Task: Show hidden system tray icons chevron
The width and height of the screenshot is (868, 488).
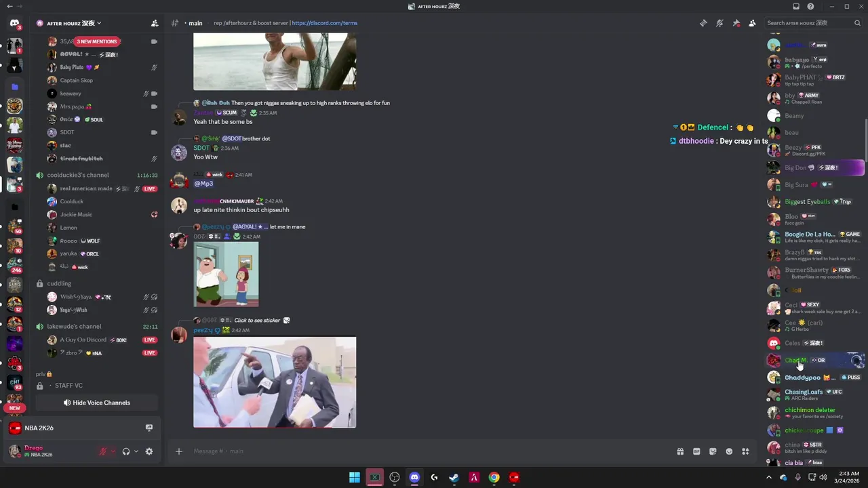Action: click(x=768, y=477)
